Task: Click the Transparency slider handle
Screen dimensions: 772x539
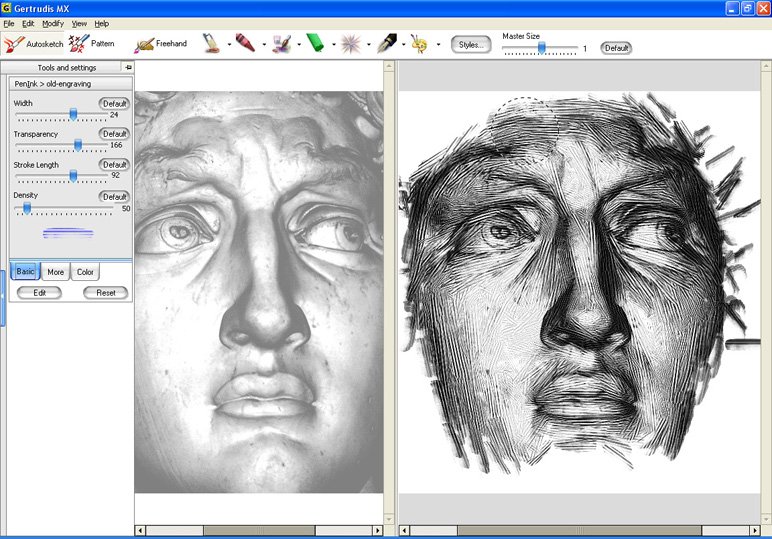Action: click(78, 145)
